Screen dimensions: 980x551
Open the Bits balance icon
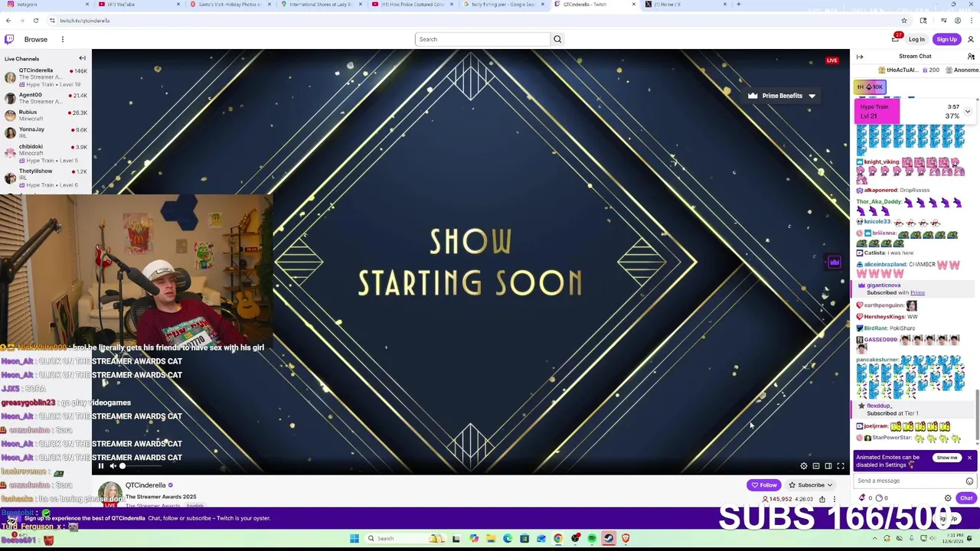tap(862, 498)
